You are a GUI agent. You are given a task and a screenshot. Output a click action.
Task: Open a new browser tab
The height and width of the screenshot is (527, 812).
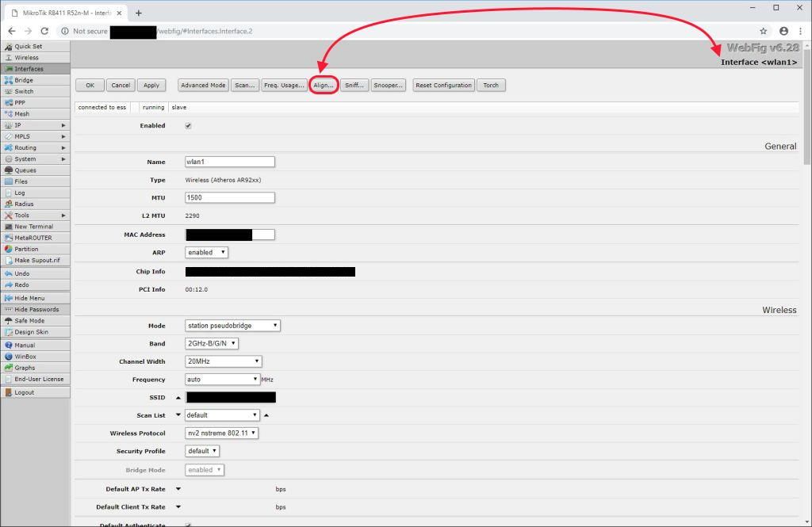click(138, 13)
